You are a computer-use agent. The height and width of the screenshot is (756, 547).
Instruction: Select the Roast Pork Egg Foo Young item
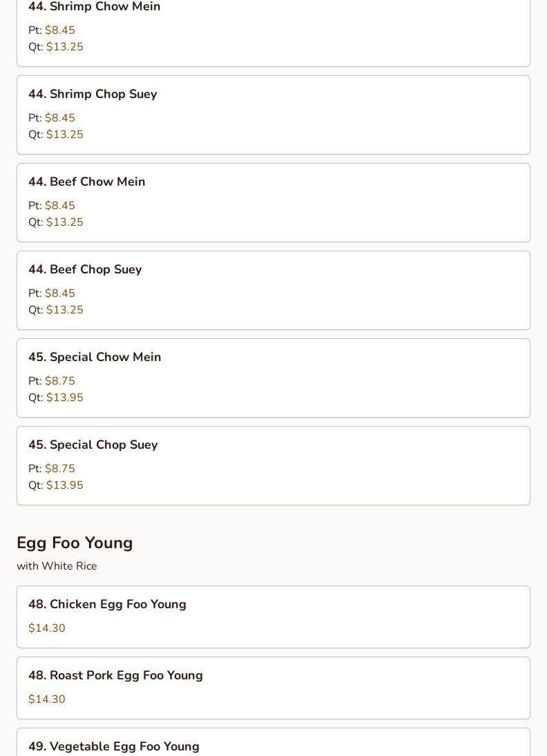(115, 675)
